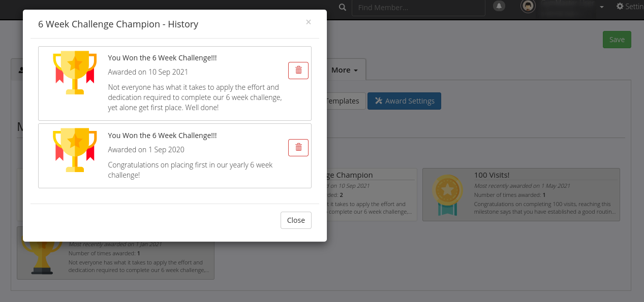Click the first You Won the 6 Week Challenge title
The image size is (644, 302).
162,58
